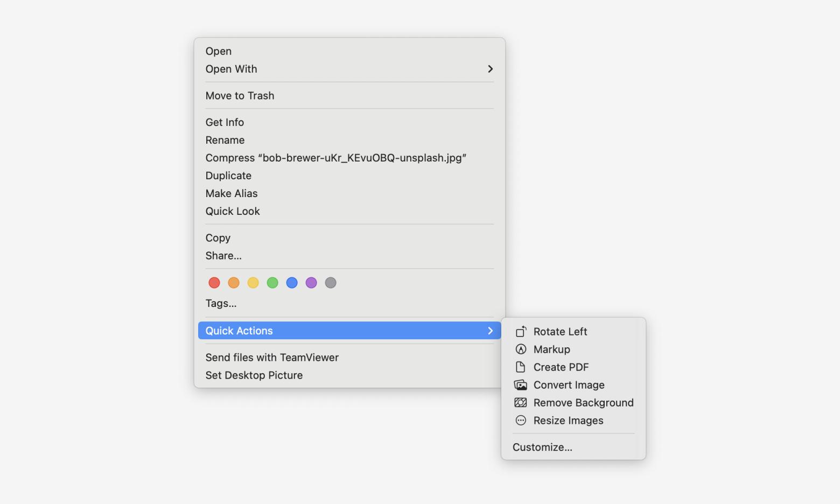This screenshot has width=840, height=504.
Task: Pick the purple tag dot
Action: [x=311, y=283]
